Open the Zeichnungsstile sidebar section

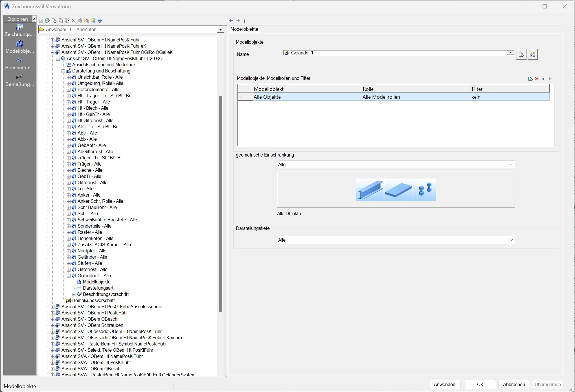[x=20, y=30]
